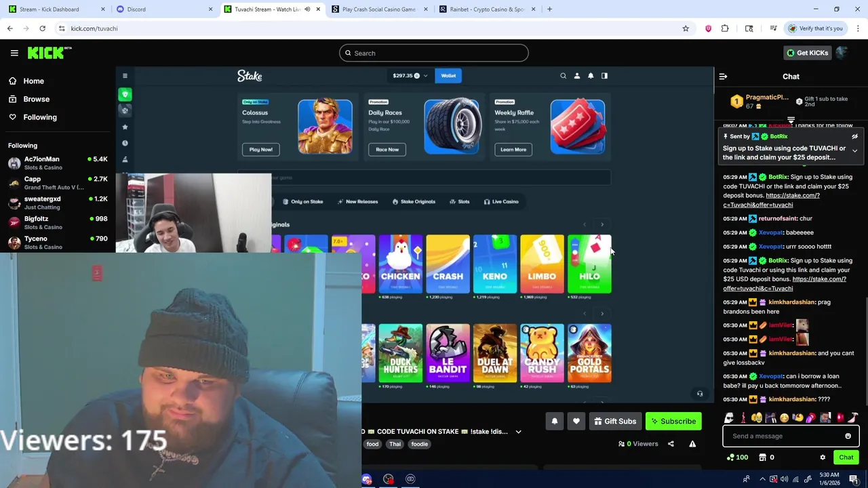Open the Crash game tile
The image size is (868, 488).
(448, 264)
